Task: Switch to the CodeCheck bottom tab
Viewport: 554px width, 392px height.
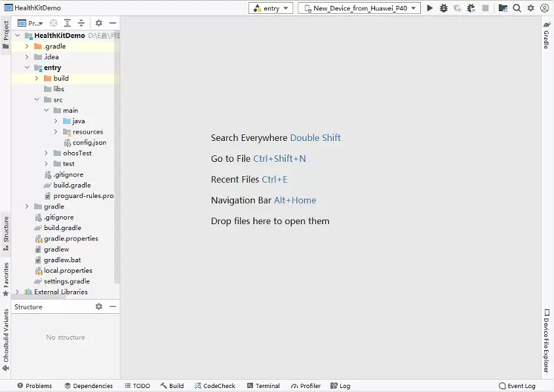Action: (x=214, y=386)
